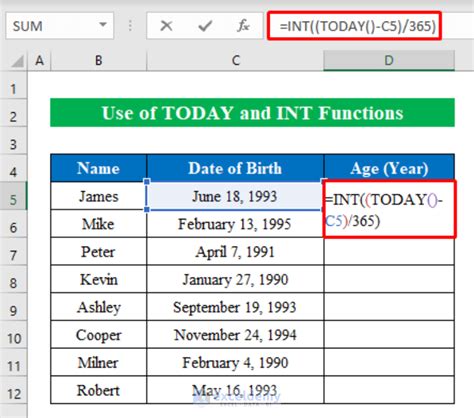Screen dimensions: 474x418
Task: Select column B header
Action: [98, 61]
